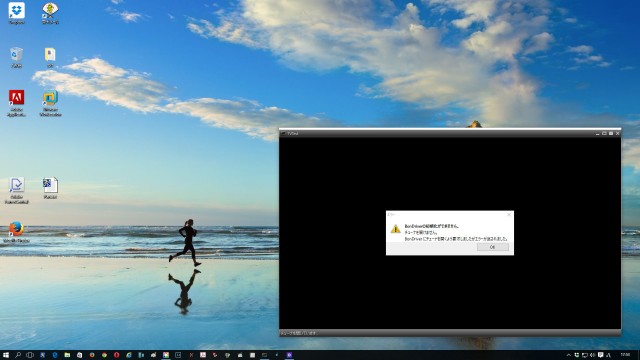Click the TVTest window title bar text

pos(293,133)
